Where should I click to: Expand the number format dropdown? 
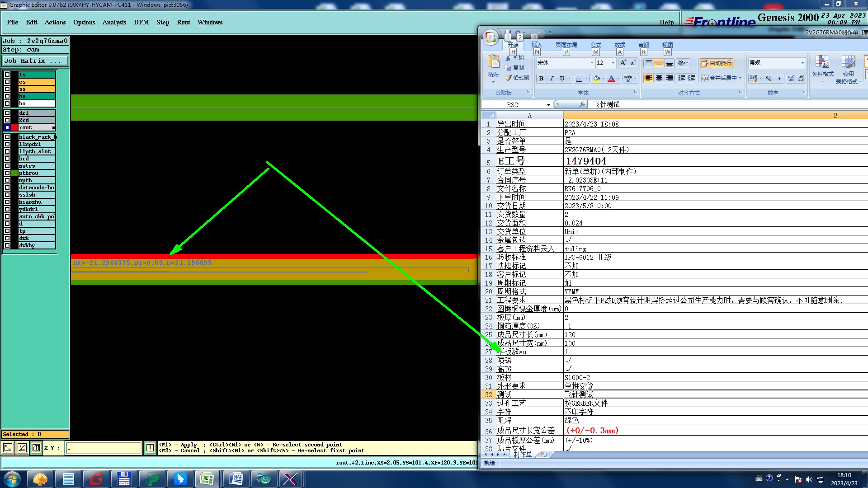[x=802, y=63]
